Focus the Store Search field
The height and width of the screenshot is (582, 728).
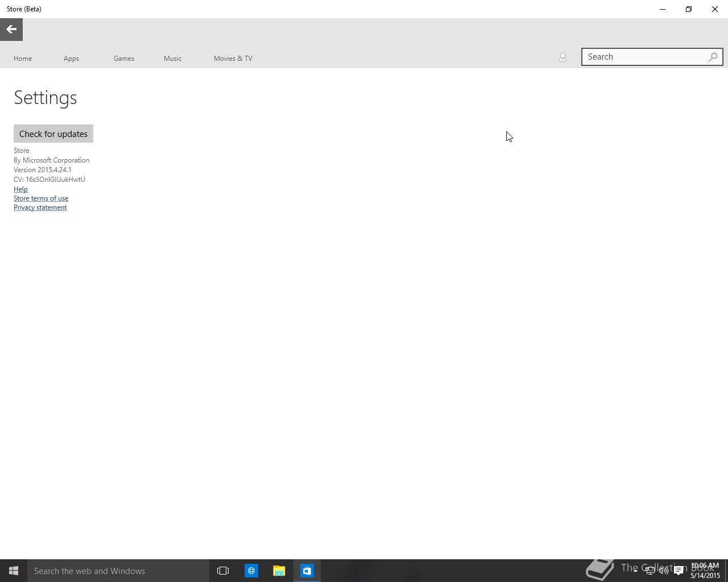point(652,57)
